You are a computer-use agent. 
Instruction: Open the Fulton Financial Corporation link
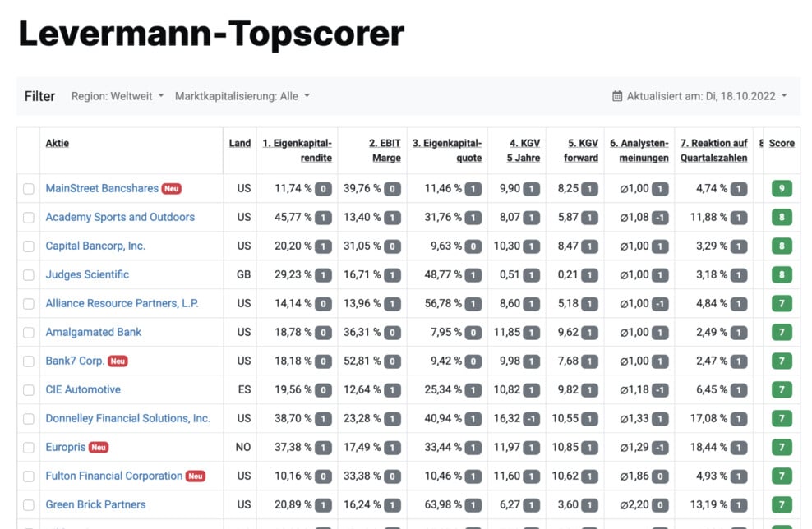tap(114, 476)
